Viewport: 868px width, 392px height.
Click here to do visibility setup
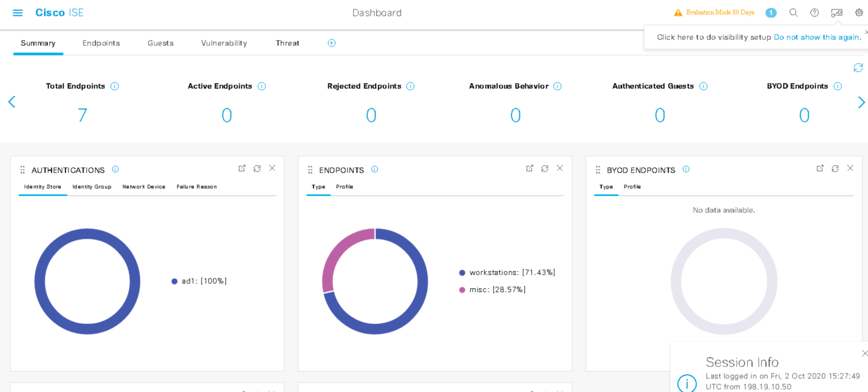[713, 37]
